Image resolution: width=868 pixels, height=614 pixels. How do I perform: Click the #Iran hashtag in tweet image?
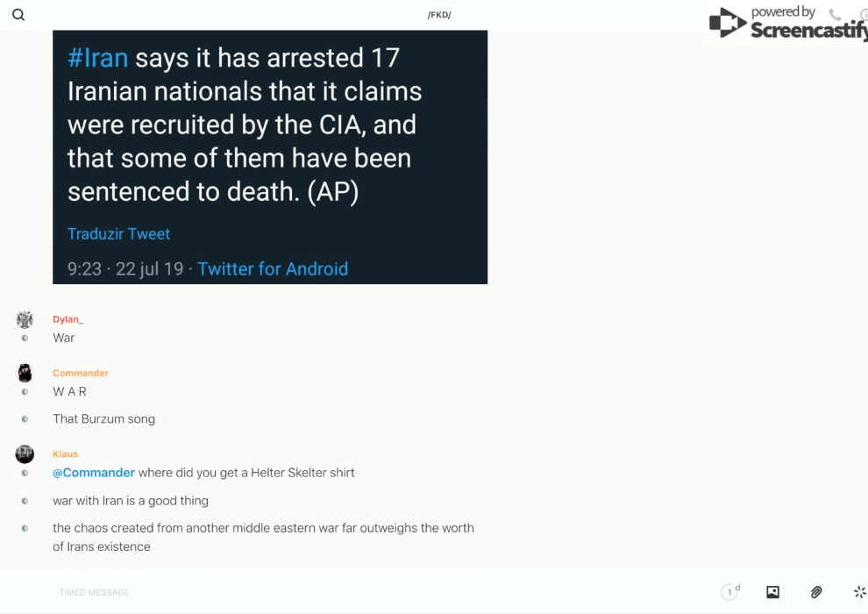[97, 58]
